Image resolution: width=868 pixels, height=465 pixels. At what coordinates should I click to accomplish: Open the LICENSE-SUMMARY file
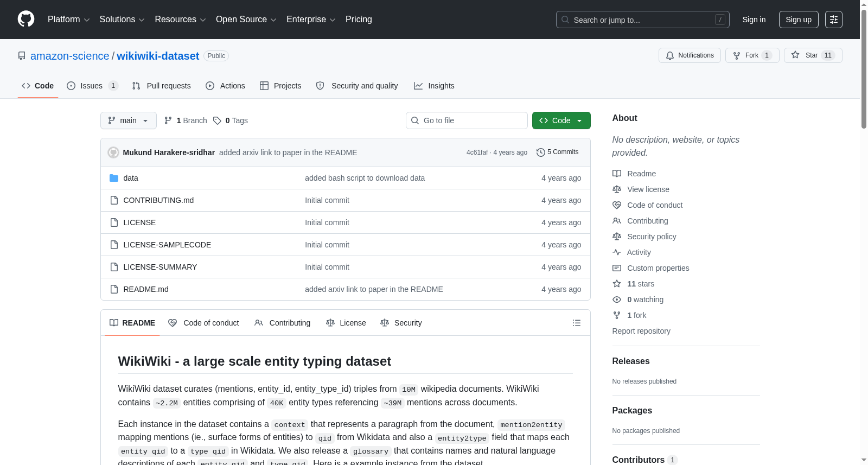(160, 267)
